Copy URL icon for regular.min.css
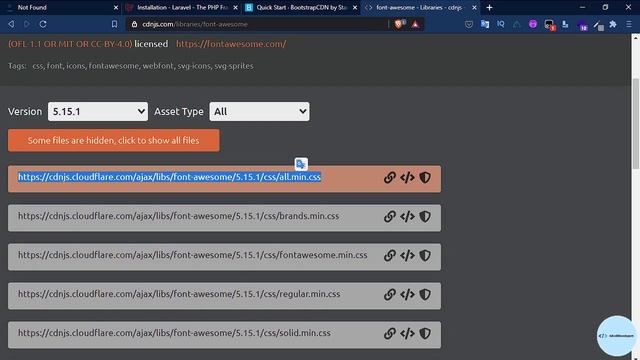This screenshot has width=640, height=360. [390, 294]
